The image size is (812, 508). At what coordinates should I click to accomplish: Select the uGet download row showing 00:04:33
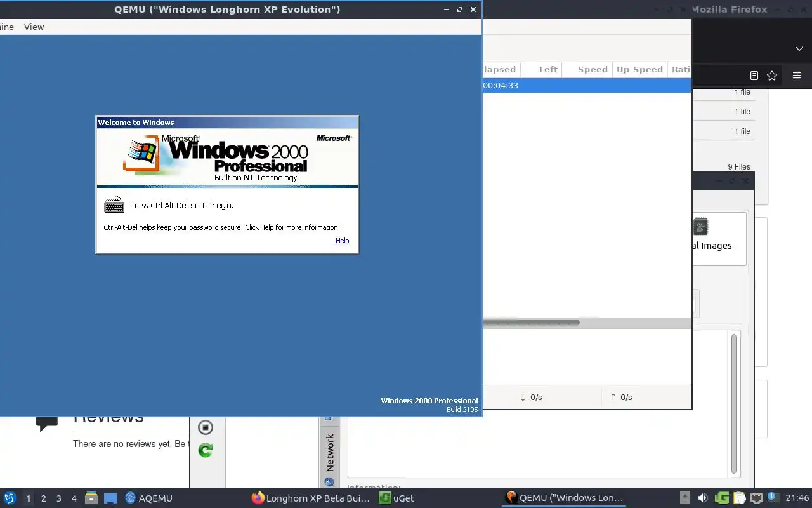point(586,85)
